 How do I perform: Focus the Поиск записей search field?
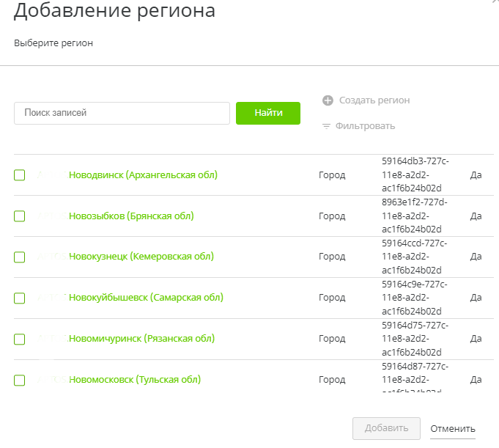122,114
